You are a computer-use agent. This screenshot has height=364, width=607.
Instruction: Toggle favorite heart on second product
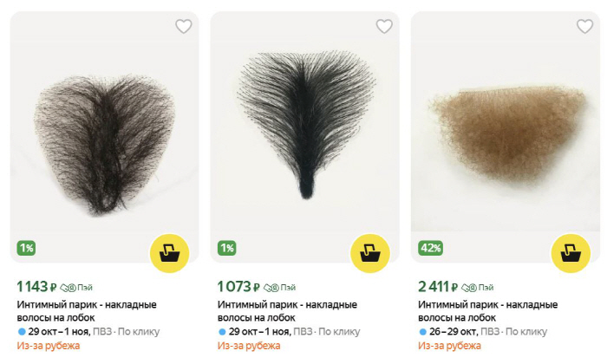(383, 26)
